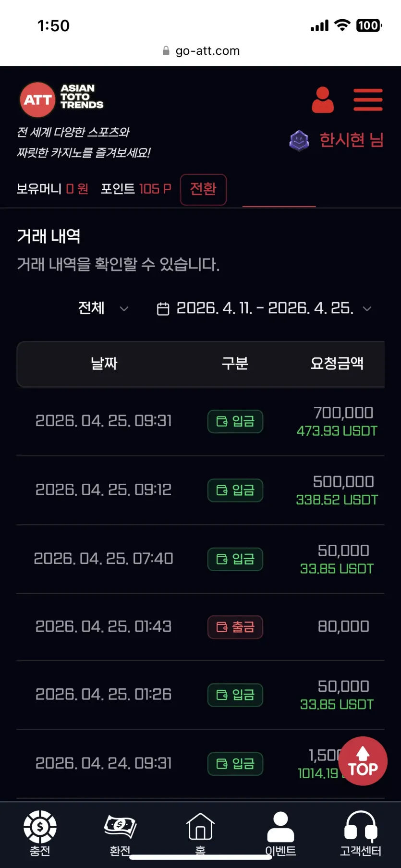Tap the red user profile icon
This screenshot has height=868, width=401.
[323, 99]
